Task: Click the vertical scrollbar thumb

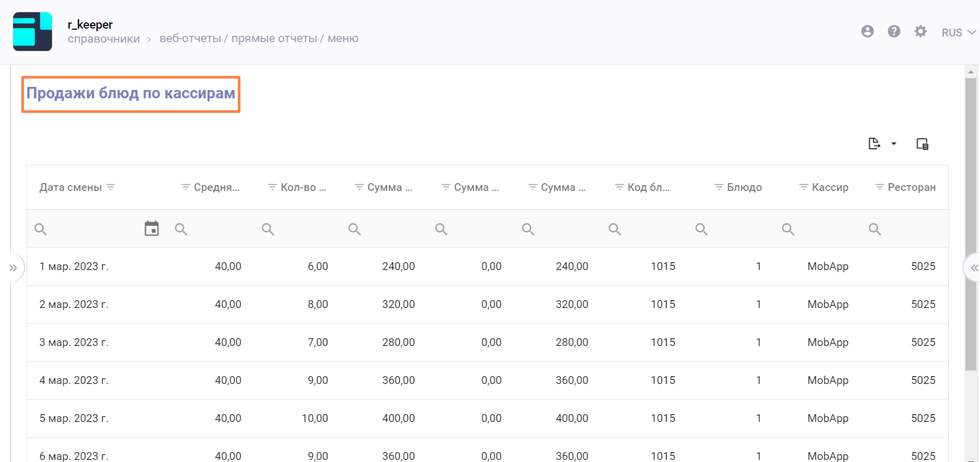Action: (x=971, y=224)
